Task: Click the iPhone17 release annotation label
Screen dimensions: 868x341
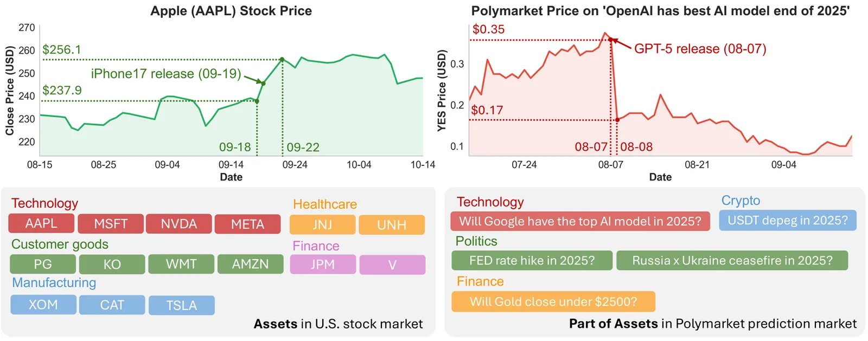Action: tap(166, 74)
